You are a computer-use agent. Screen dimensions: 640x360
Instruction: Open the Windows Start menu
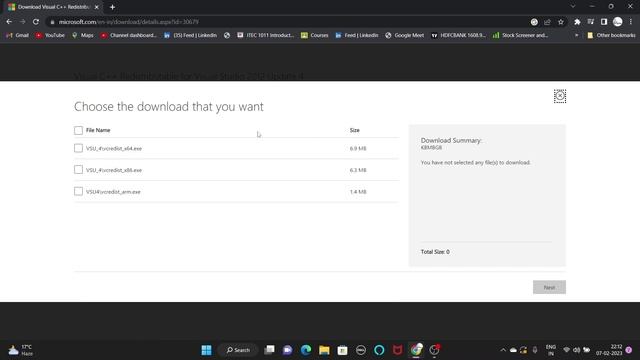[x=207, y=350]
